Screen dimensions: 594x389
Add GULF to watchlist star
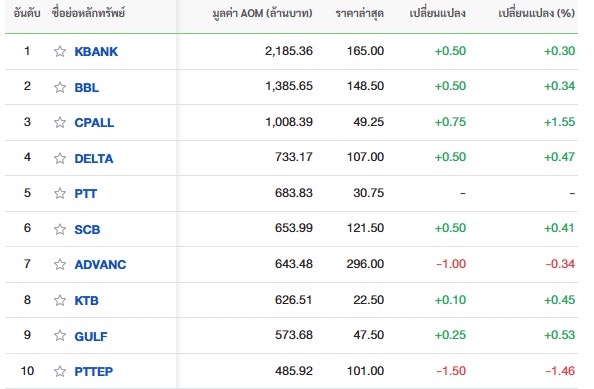60,336
